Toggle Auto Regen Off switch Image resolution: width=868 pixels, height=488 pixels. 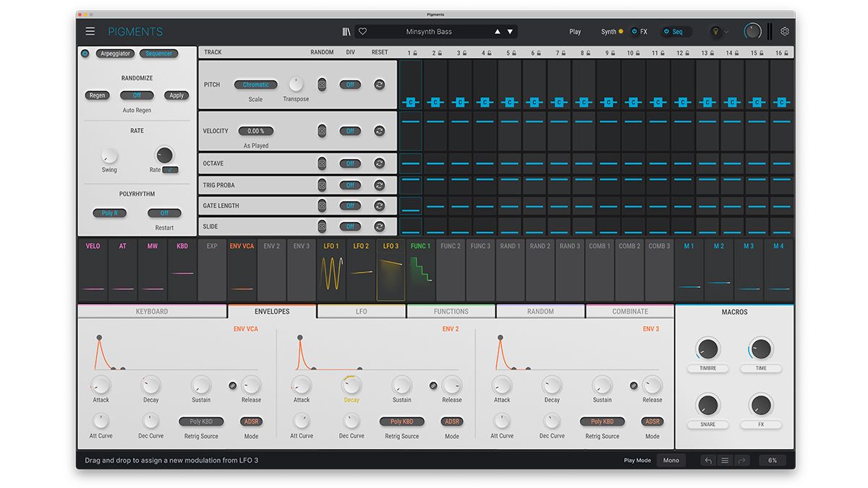(x=137, y=95)
